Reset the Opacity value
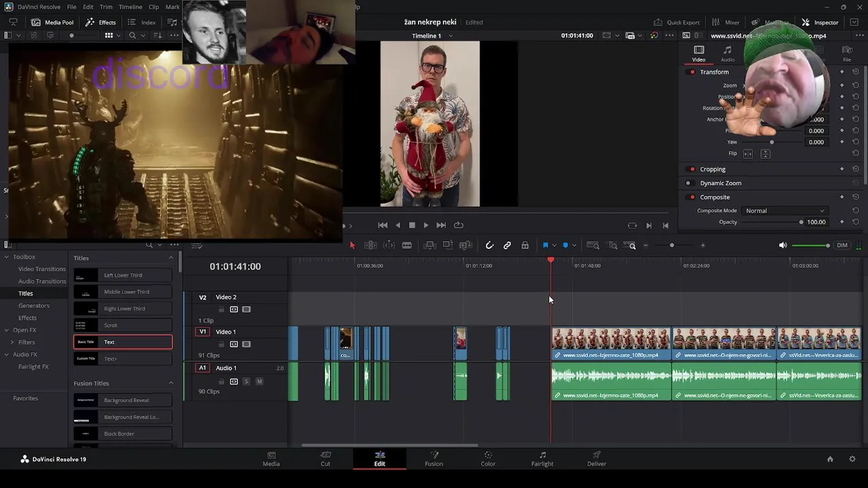Screen dimensions: 868x488 [856, 222]
